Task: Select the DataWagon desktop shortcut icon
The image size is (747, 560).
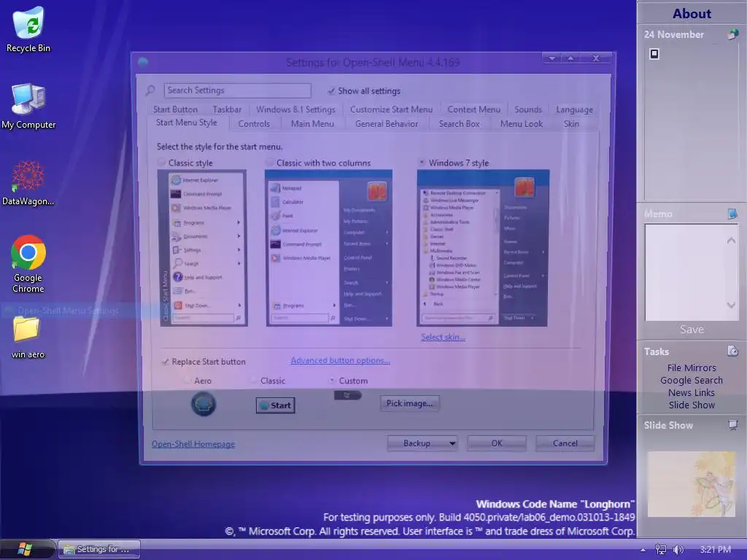Action: click(x=28, y=182)
